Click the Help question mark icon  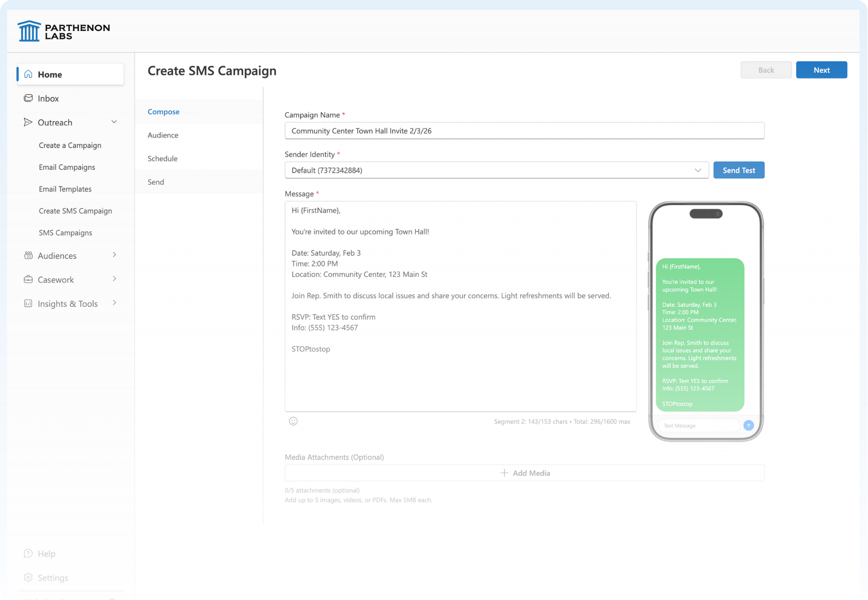28,553
